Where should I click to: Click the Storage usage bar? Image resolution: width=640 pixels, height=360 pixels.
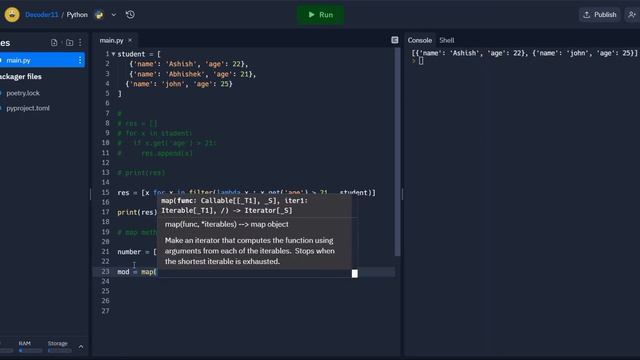60,351
